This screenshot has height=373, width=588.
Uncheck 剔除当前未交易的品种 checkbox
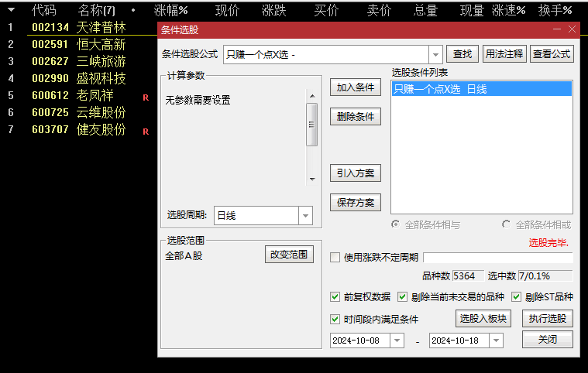[x=402, y=297]
